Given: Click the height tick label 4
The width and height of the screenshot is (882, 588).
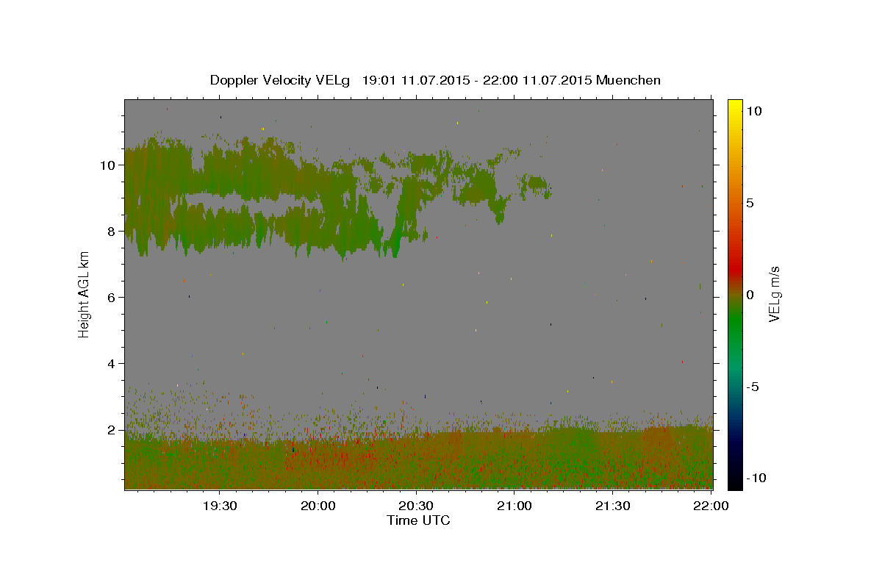Looking at the screenshot, I should [112, 364].
